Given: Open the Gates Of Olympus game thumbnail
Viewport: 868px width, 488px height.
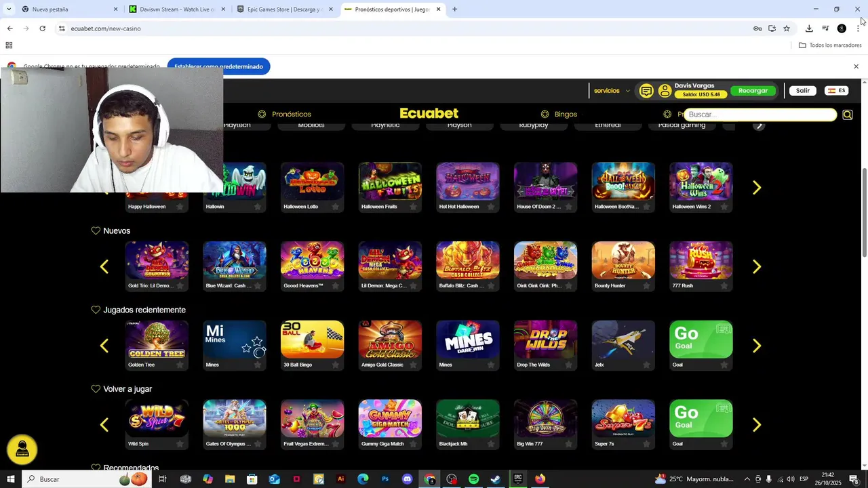Looking at the screenshot, I should pyautogui.click(x=235, y=418).
